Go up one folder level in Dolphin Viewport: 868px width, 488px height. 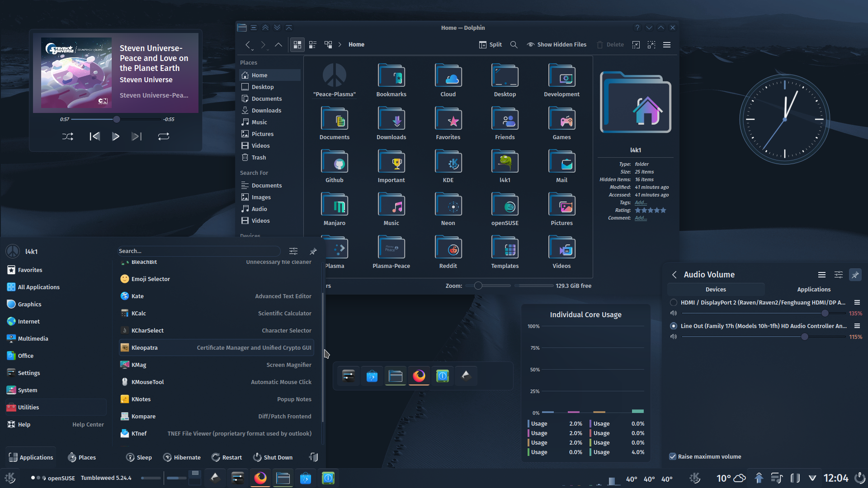click(278, 45)
